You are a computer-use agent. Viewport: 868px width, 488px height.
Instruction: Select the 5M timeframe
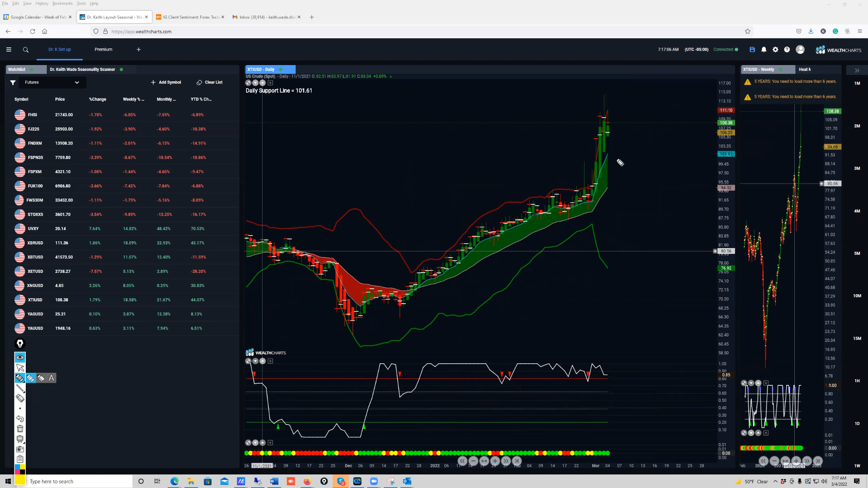pyautogui.click(x=857, y=253)
